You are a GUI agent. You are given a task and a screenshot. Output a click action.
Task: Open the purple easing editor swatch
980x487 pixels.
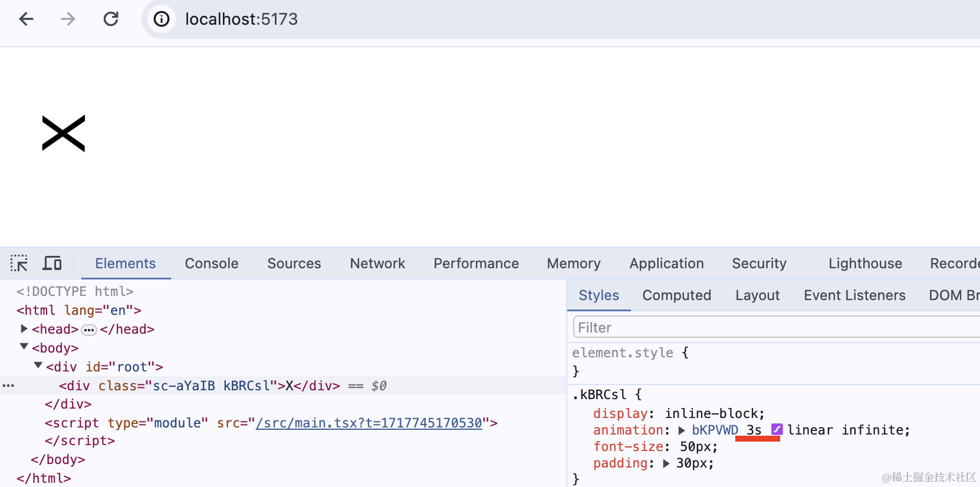click(x=777, y=429)
